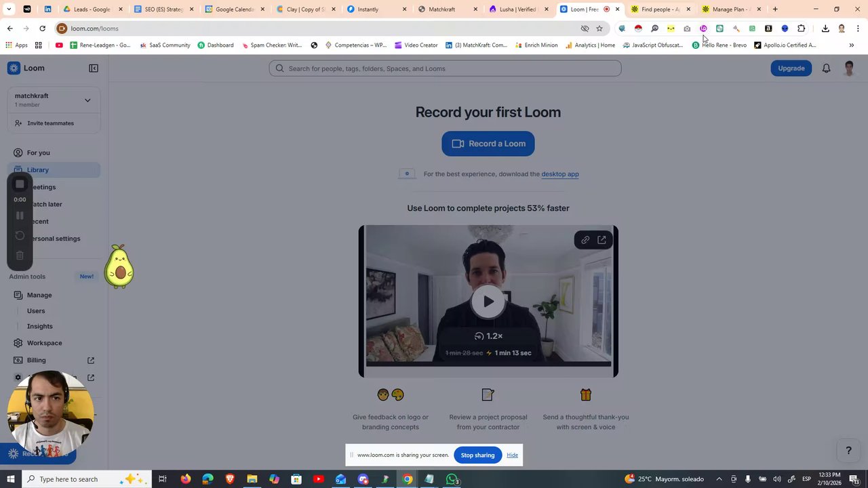Open Video Creator bookmark
This screenshot has width=868, height=488.
(x=416, y=45)
